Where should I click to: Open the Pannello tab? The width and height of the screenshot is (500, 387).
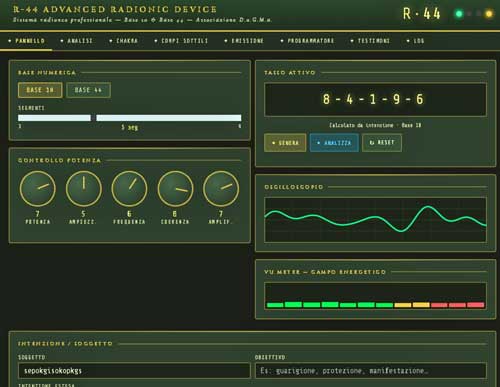(26, 41)
